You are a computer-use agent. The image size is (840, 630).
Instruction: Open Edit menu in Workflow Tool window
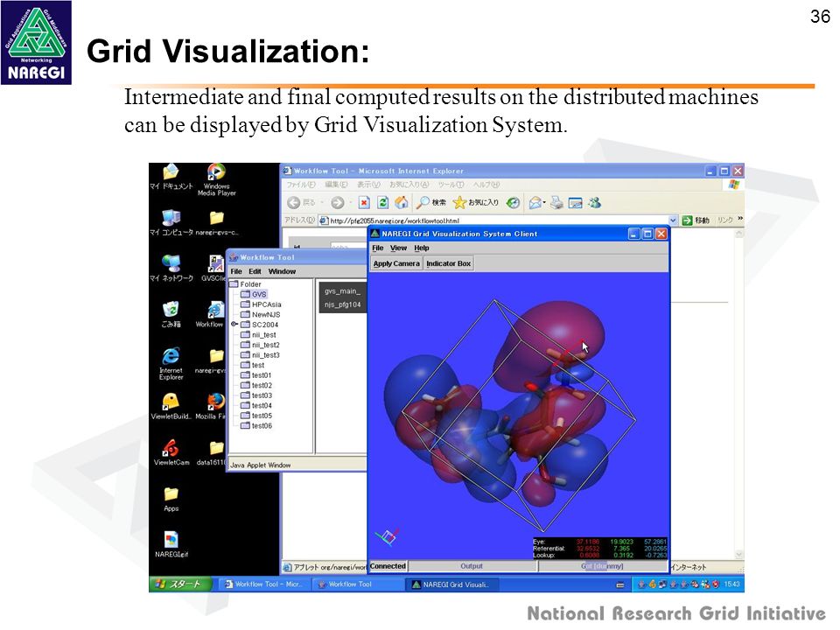255,271
